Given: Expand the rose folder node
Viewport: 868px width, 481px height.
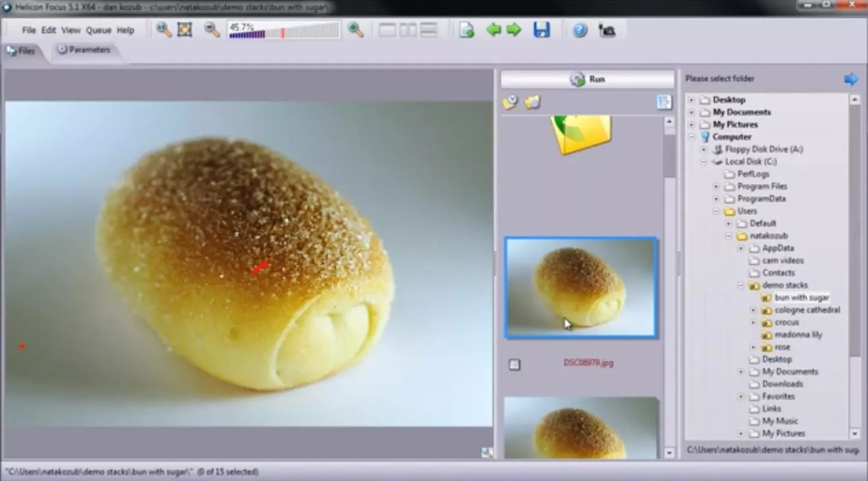Looking at the screenshot, I should [x=753, y=348].
